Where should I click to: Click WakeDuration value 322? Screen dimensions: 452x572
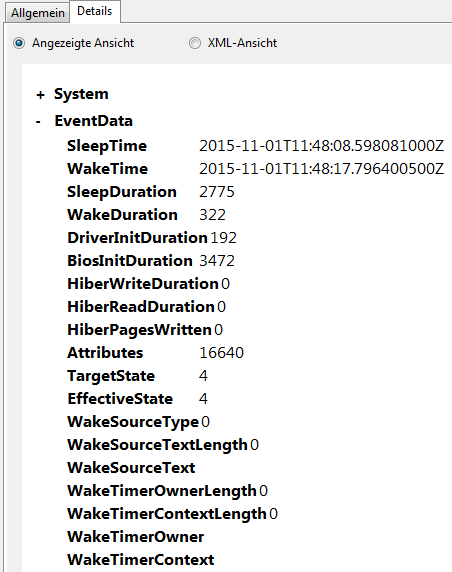212,215
